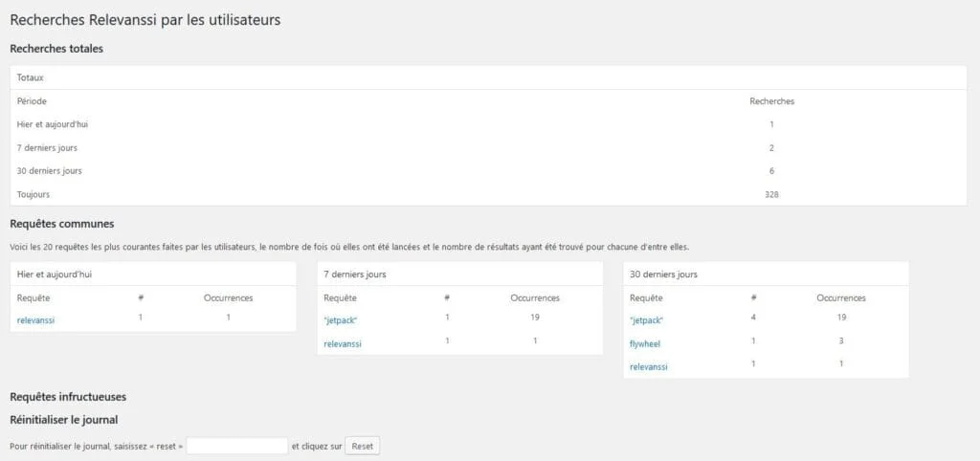Open the flywheel query link
980x461 pixels.
point(645,343)
